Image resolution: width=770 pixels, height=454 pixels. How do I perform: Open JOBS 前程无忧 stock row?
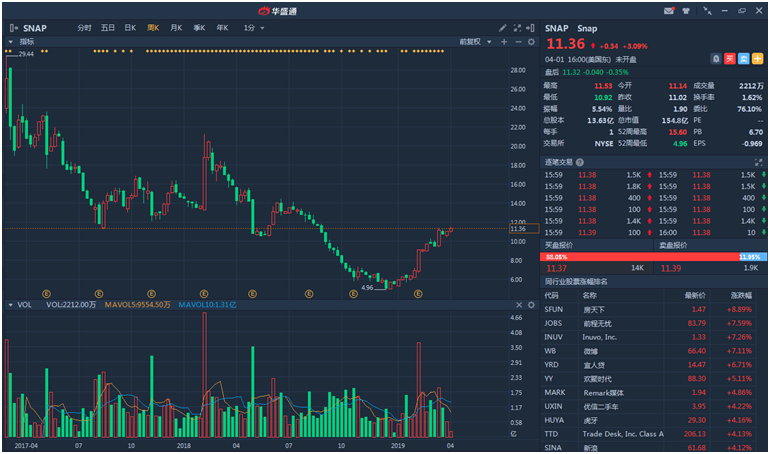pos(653,323)
